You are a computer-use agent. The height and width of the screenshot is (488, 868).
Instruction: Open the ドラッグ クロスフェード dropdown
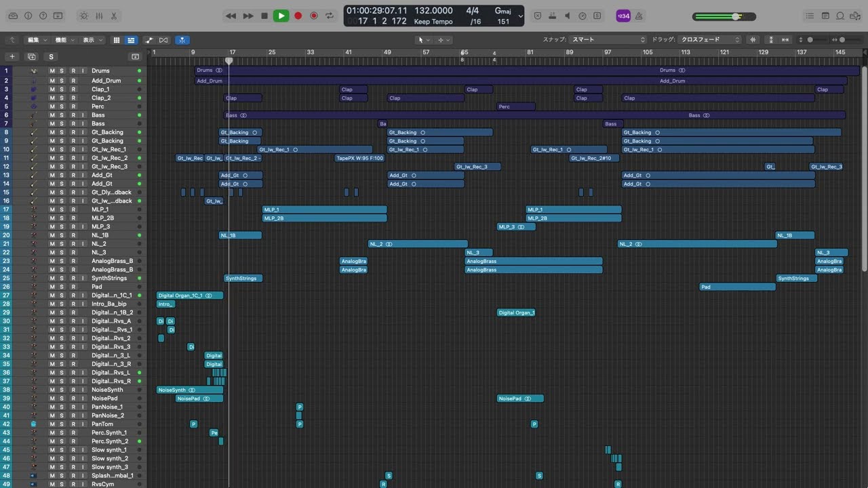click(x=710, y=40)
